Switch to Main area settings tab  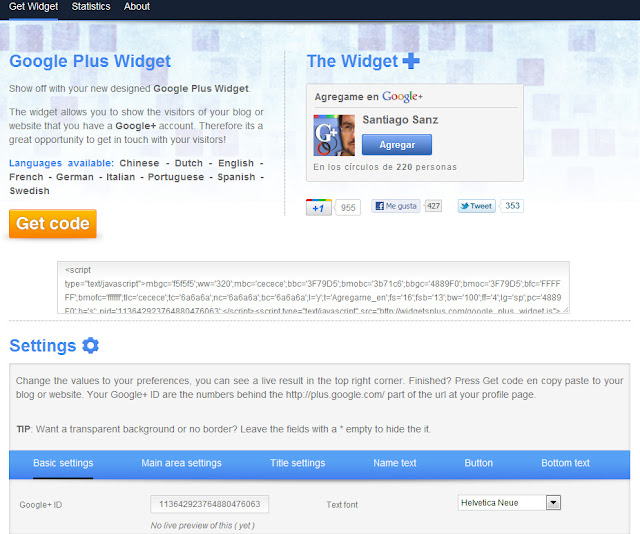[181, 463]
